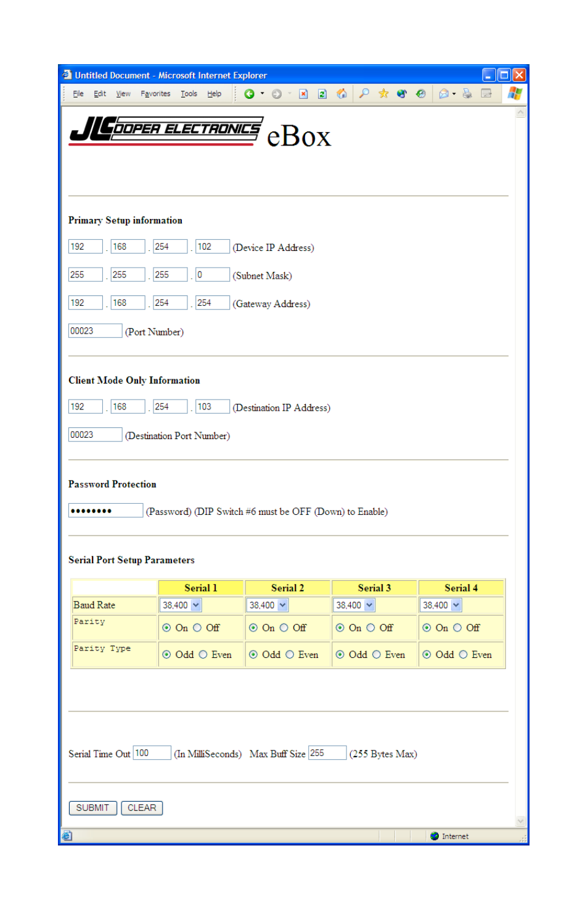This screenshot has width=588, height=909.
Task: Click the Stop loading page icon
Action: (303, 94)
